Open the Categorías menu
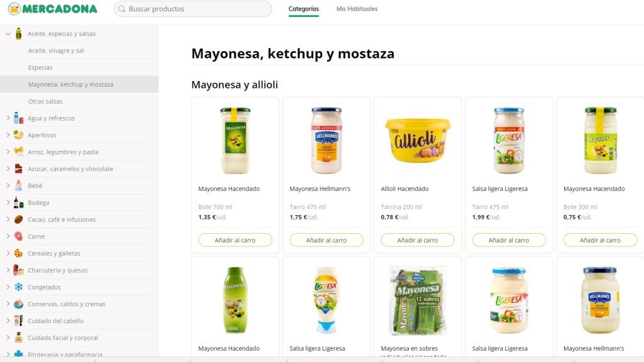The image size is (644, 362). click(x=303, y=9)
